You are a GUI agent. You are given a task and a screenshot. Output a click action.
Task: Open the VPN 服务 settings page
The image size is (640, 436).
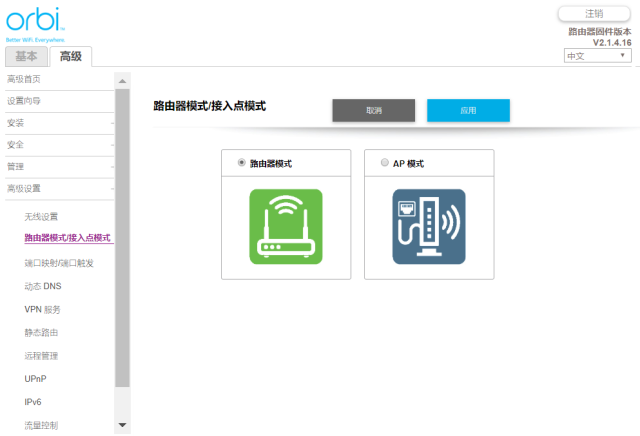click(x=42, y=309)
